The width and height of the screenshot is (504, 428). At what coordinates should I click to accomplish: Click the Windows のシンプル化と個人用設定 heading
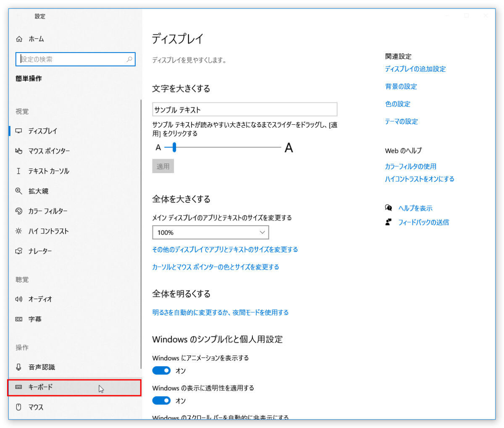click(217, 339)
